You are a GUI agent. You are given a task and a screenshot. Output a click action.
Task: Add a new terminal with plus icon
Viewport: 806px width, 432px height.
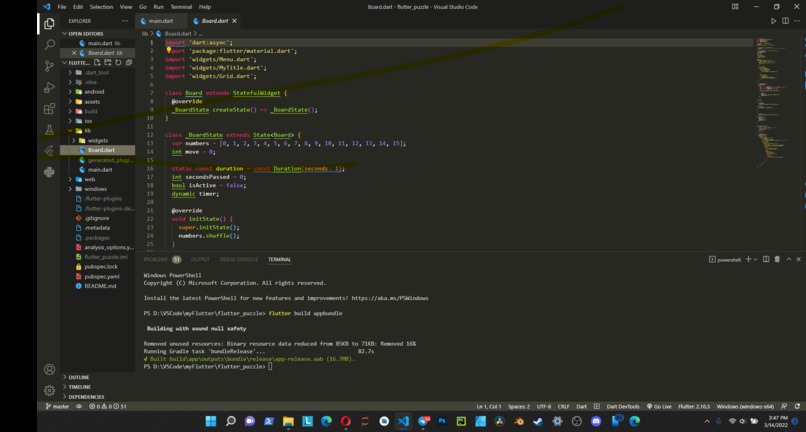(x=748, y=259)
